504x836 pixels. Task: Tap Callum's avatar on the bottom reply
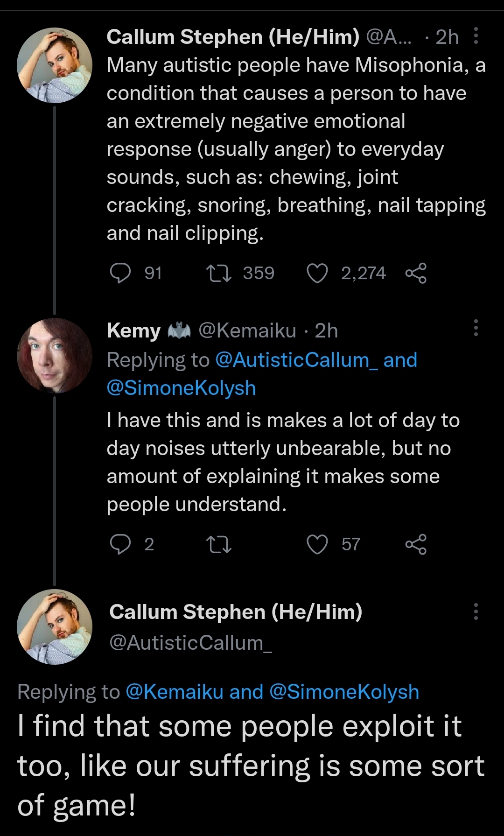[x=55, y=627]
